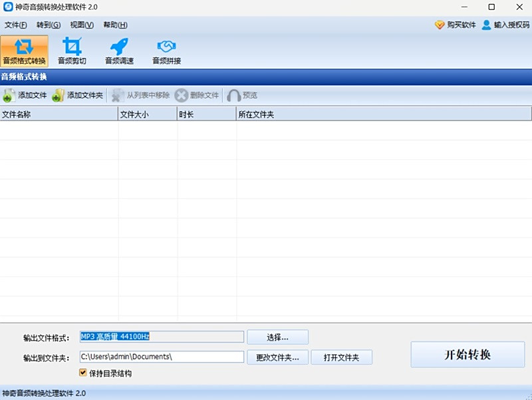Open the 转到(G) menu
The height and width of the screenshot is (400, 532).
click(x=49, y=25)
